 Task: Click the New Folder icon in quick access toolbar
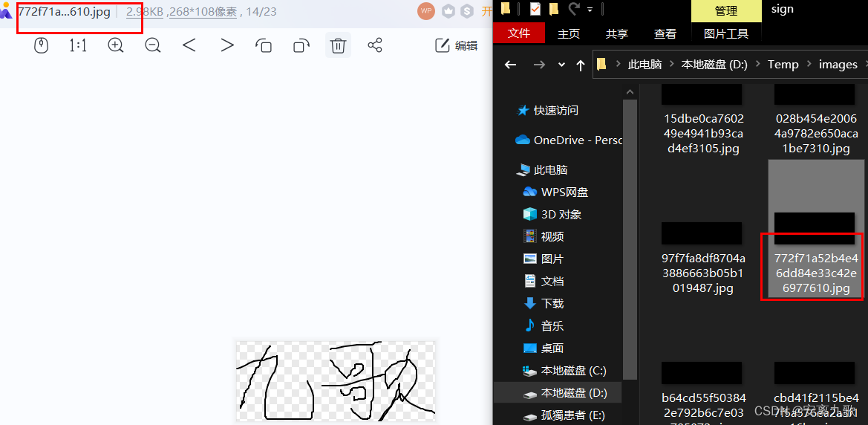click(554, 9)
